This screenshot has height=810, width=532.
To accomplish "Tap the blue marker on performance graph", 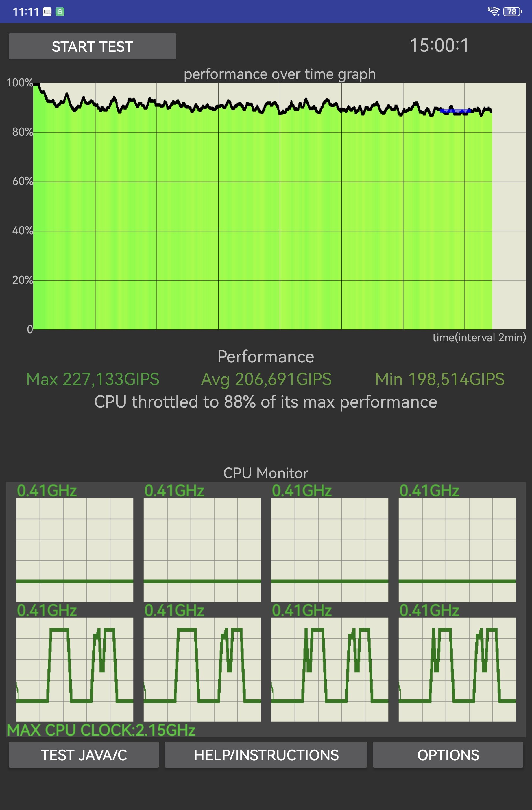I will (x=455, y=111).
